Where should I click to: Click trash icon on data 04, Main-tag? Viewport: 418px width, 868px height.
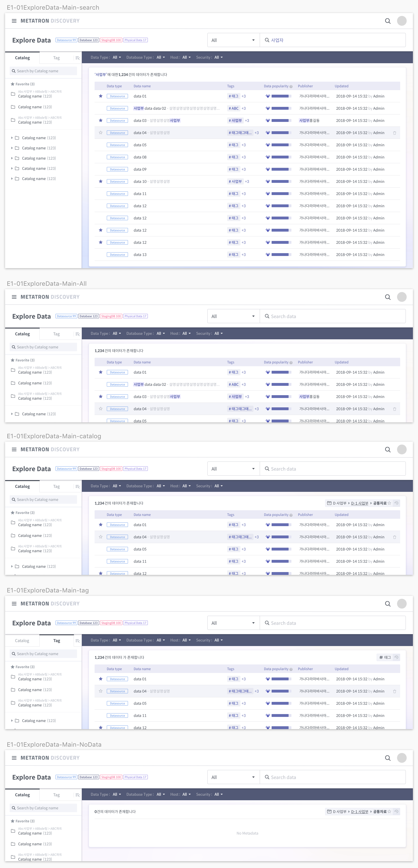(x=394, y=691)
